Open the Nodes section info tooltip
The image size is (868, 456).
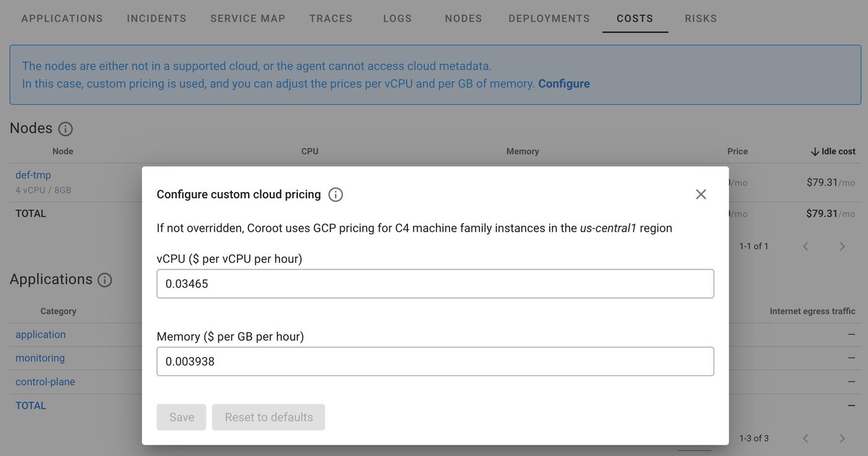tap(65, 128)
